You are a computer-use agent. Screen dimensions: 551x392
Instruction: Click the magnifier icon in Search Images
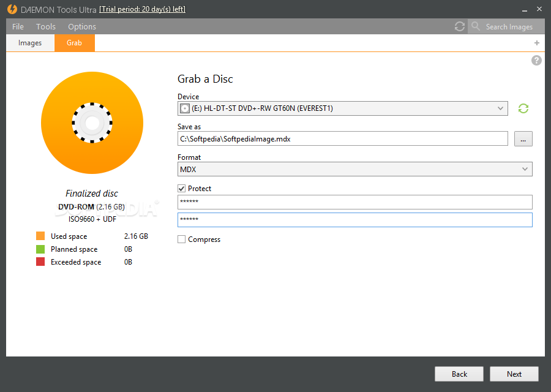(476, 26)
